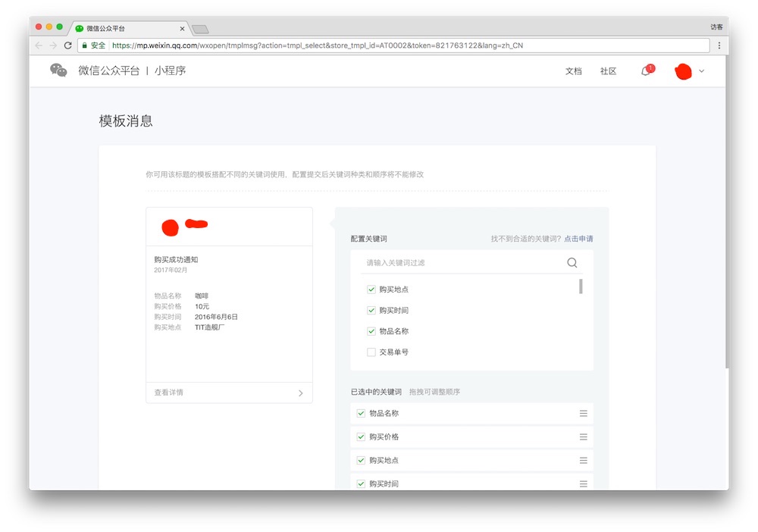This screenshot has height=532, width=758.
Task: Expand 查看详情 chevron on preview card
Action: 300,393
